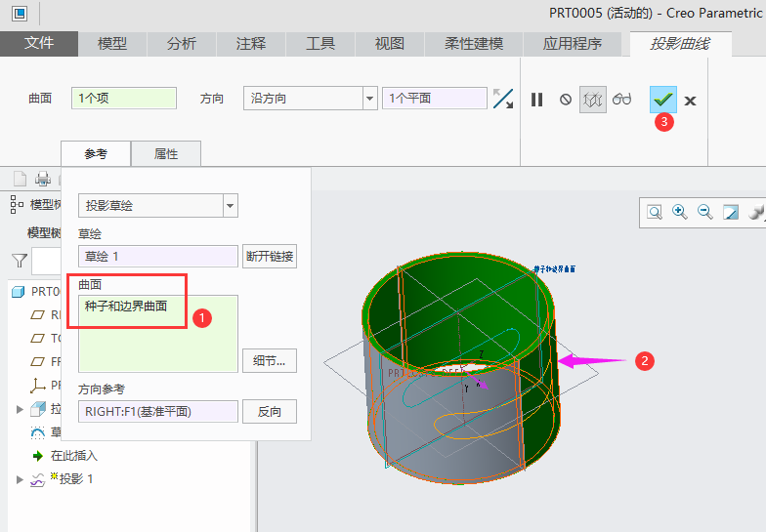
Task: Select the RIGHT datum plane tree item
Action: point(46,314)
